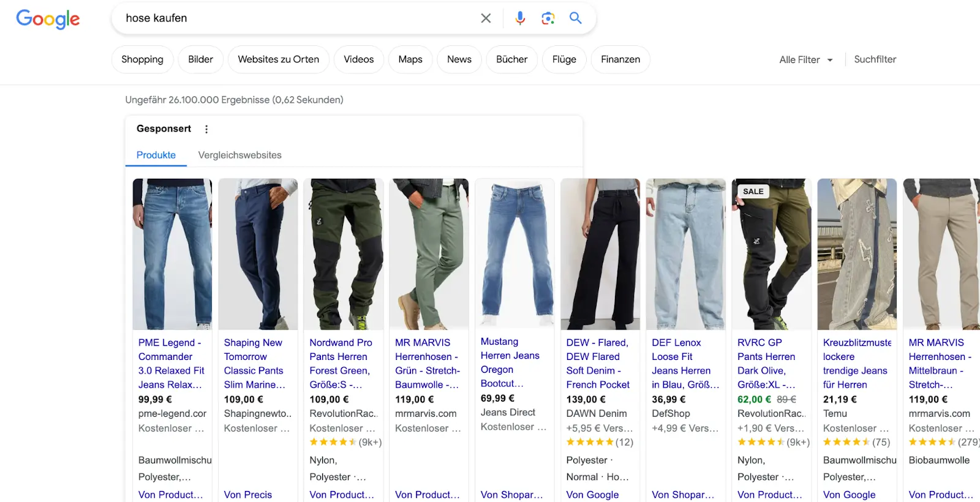Click the magnifying glass search button

576,18
